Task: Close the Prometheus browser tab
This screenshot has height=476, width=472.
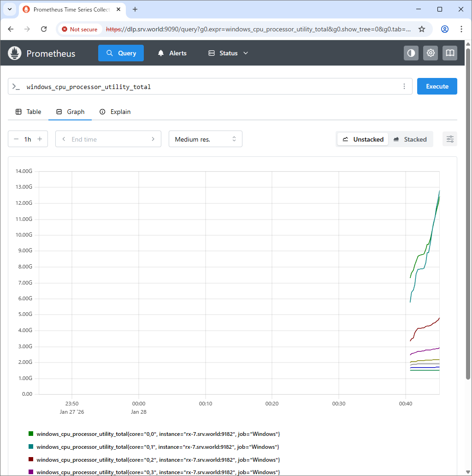Action: (x=118, y=9)
